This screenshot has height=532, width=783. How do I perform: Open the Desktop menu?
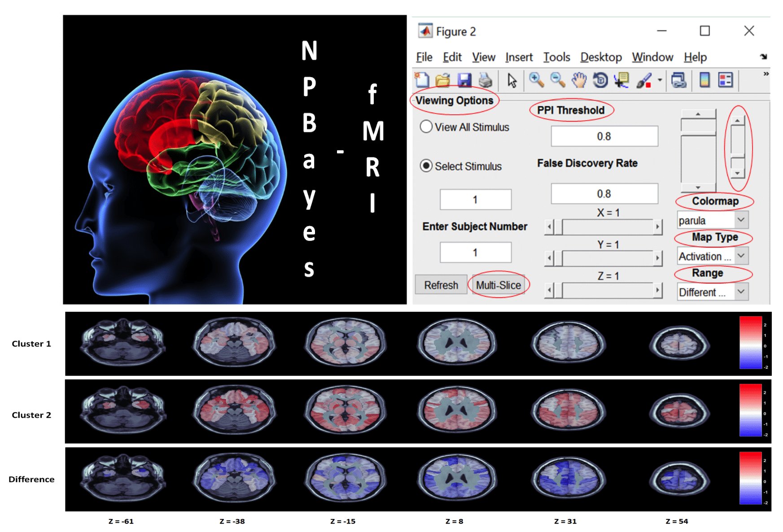point(601,57)
